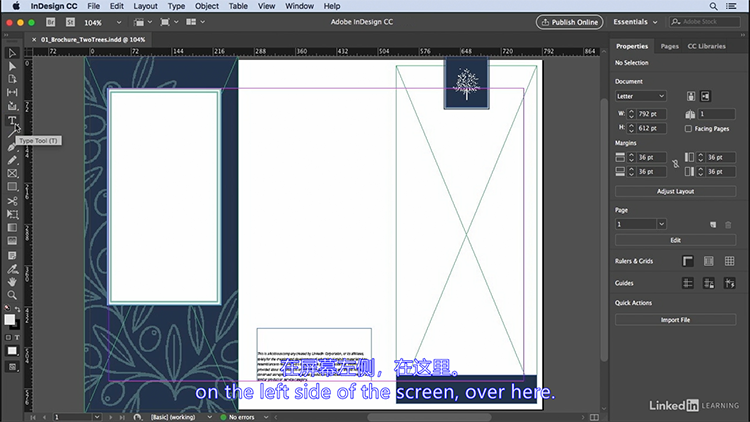
Task: Open the Layout menu
Action: pos(145,6)
